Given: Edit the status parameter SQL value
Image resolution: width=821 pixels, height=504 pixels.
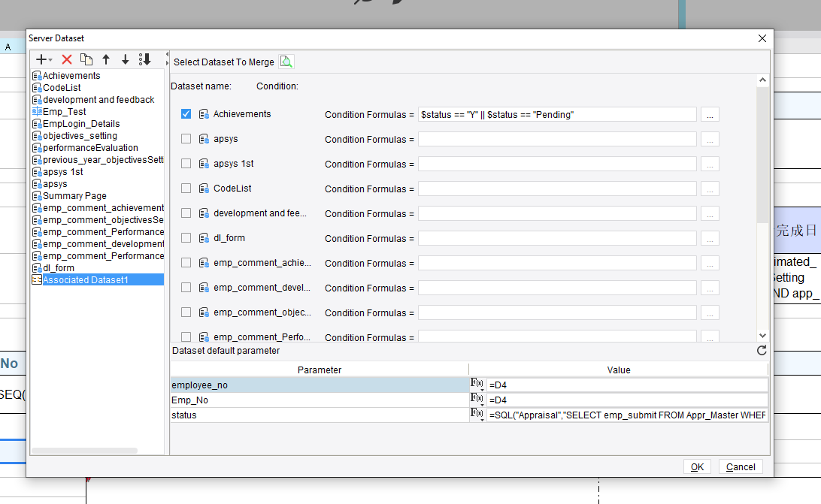Looking at the screenshot, I should point(627,415).
